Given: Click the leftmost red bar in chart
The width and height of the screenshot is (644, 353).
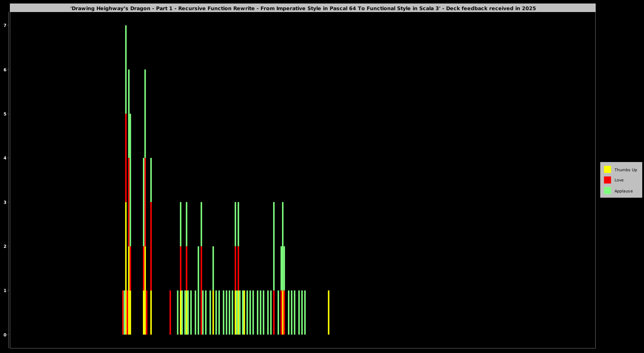Looking at the screenshot, I should pos(123,312).
